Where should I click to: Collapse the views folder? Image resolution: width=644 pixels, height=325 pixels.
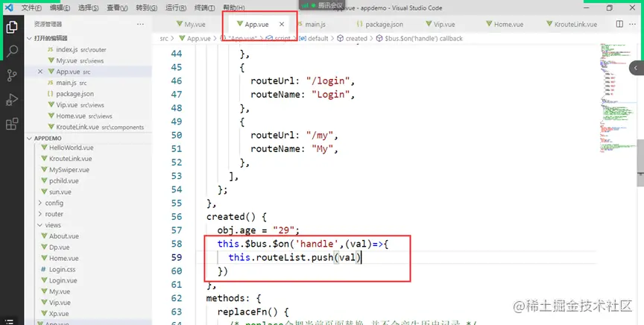pos(53,225)
